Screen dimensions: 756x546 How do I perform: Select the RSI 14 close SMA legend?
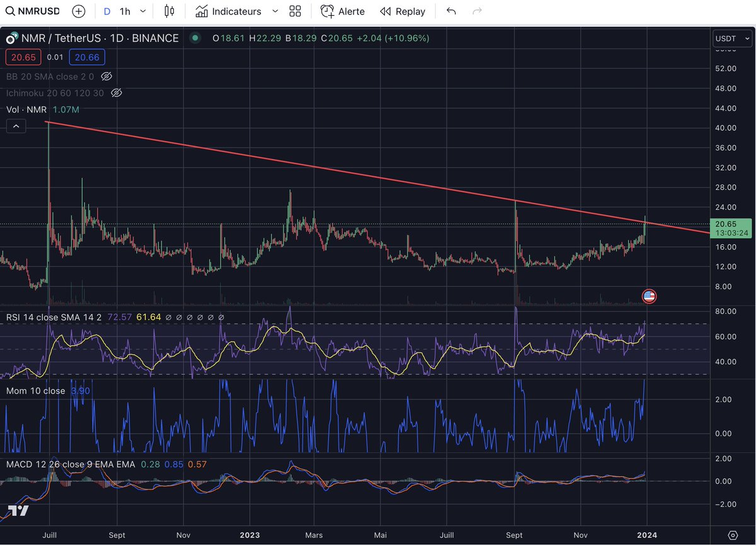55,317
